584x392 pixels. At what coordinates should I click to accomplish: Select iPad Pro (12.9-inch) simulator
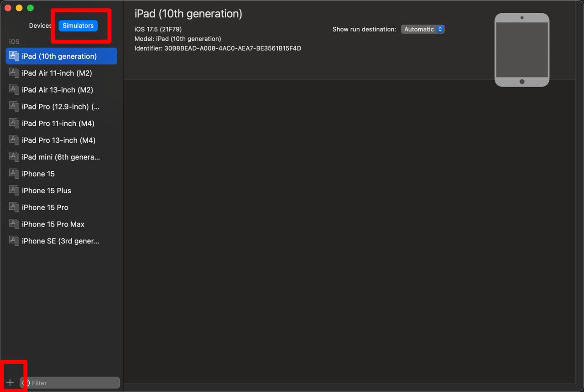point(61,107)
